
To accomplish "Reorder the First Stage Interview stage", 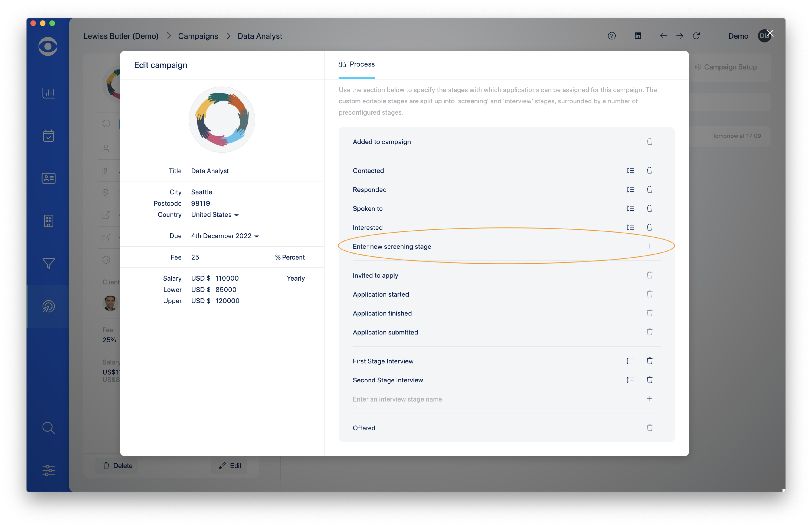I will pyautogui.click(x=630, y=361).
